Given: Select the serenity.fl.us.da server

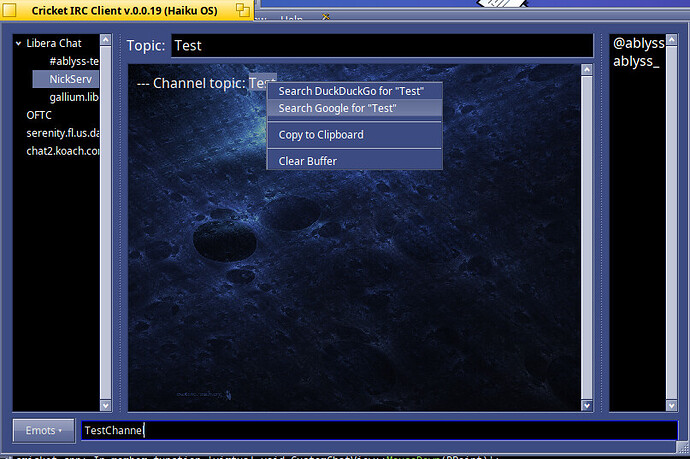Looking at the screenshot, I should tap(62, 133).
